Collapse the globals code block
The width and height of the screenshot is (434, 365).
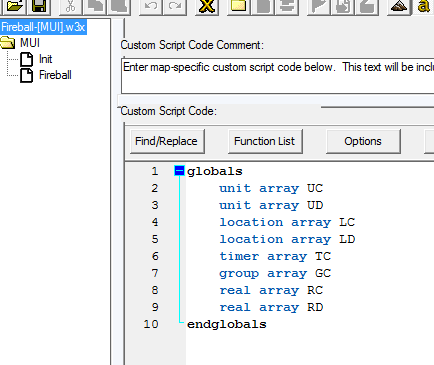coord(179,171)
